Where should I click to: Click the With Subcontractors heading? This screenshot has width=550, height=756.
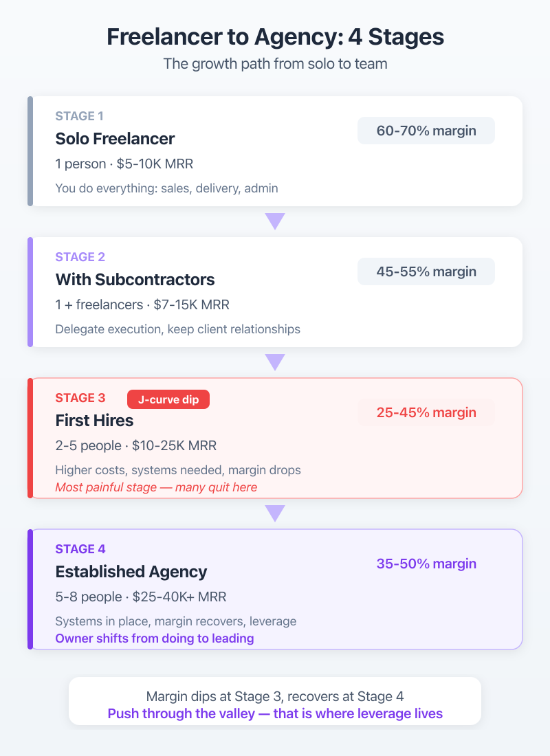point(135,280)
